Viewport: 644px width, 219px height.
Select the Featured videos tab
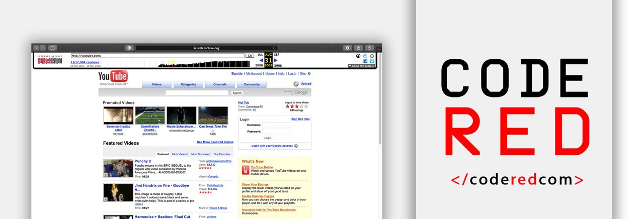[163, 154]
